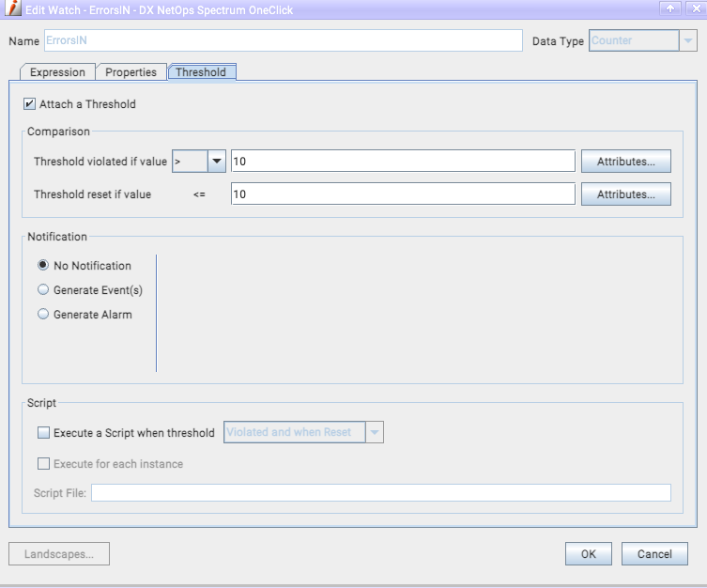707x588 pixels.
Task: Click the <= operator text
Action: click(x=199, y=194)
